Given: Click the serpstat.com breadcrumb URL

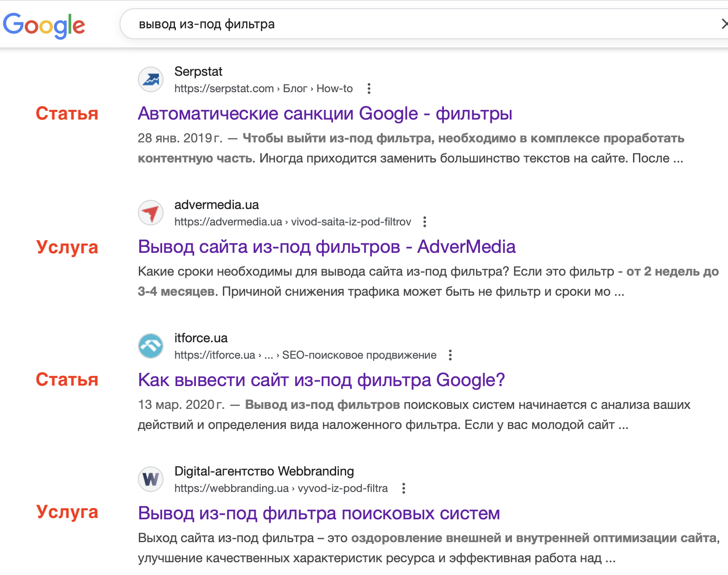Looking at the screenshot, I should point(263,89).
